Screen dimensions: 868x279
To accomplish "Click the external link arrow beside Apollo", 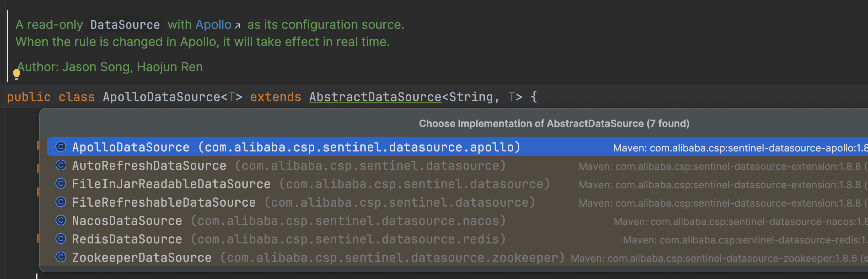I will point(237,25).
